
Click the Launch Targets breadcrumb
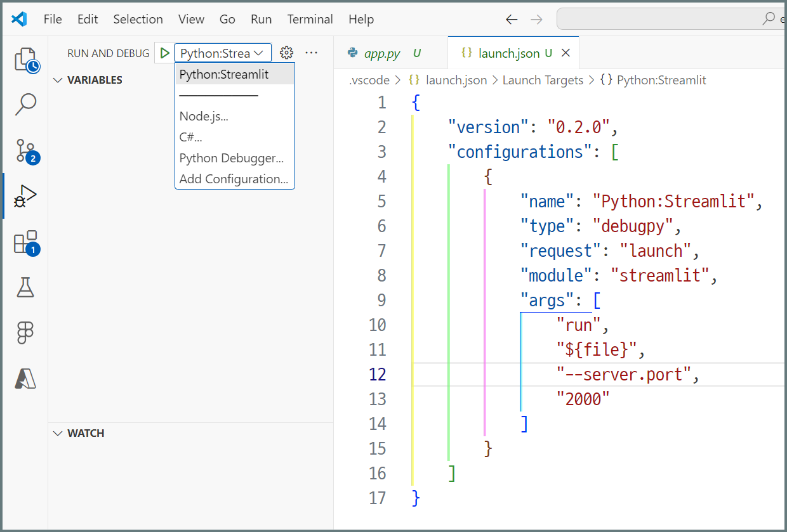tap(543, 80)
